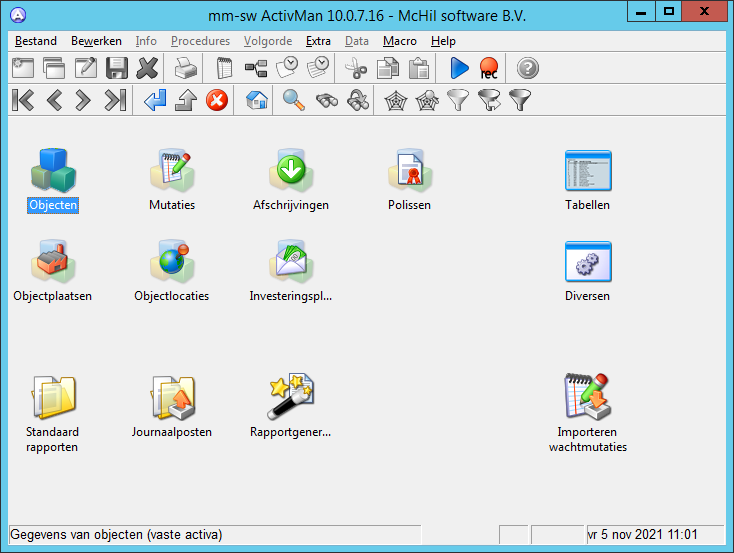Click the copy documents icon
Image resolution: width=734 pixels, height=553 pixels.
[x=388, y=68]
